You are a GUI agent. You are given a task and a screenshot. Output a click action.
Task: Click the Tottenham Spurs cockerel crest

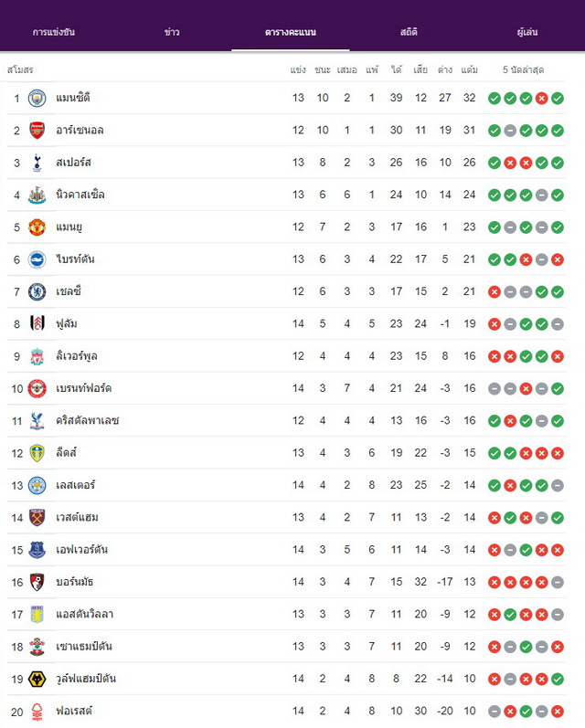click(37, 163)
